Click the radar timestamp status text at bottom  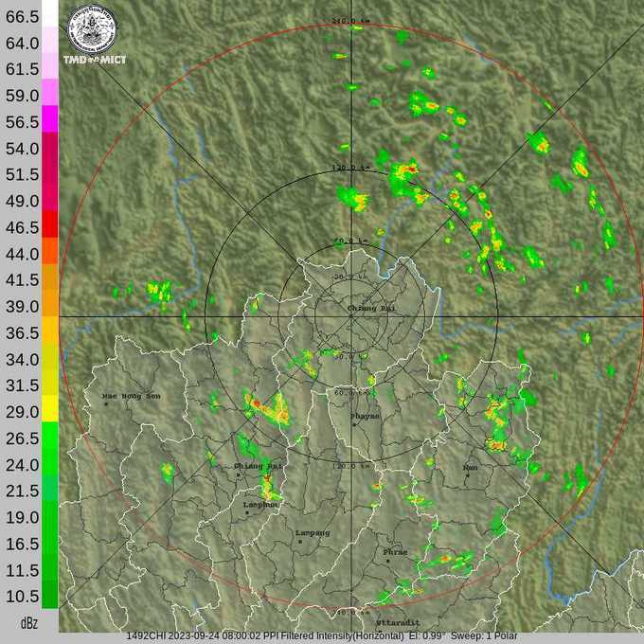(322, 636)
